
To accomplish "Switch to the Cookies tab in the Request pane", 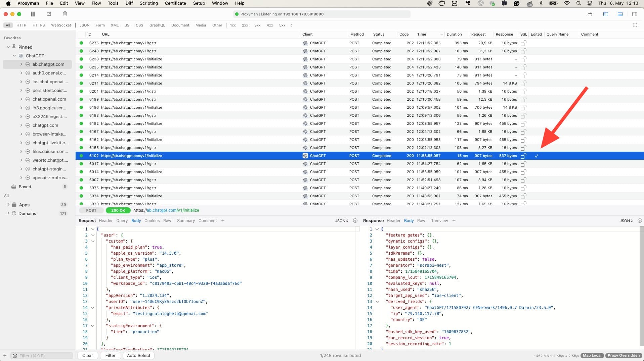I will 152,220.
